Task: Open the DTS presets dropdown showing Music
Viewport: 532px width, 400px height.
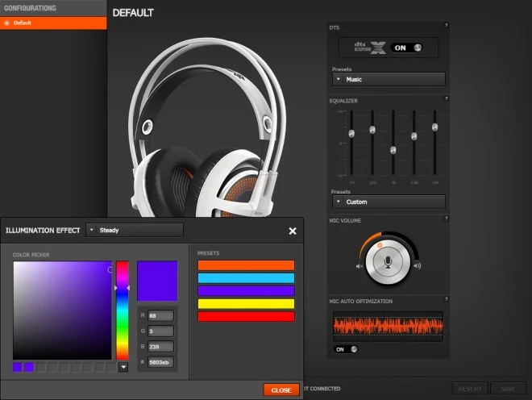Action: (x=389, y=80)
